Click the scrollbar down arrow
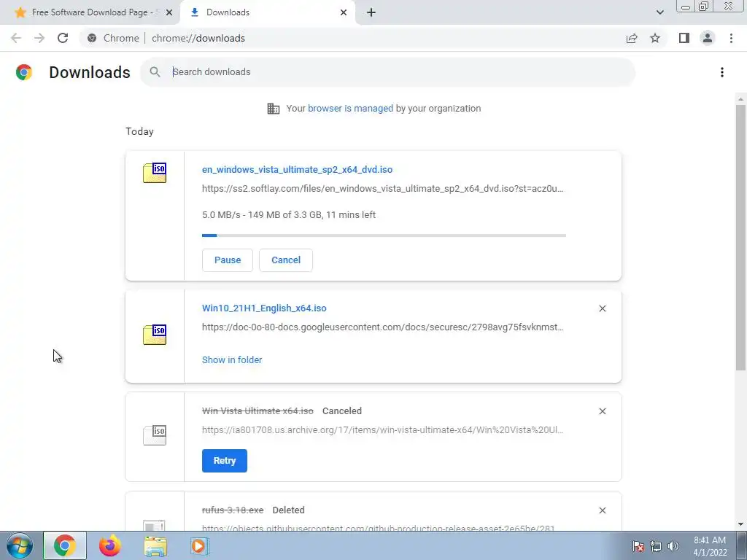747x560 pixels. pos(740,525)
